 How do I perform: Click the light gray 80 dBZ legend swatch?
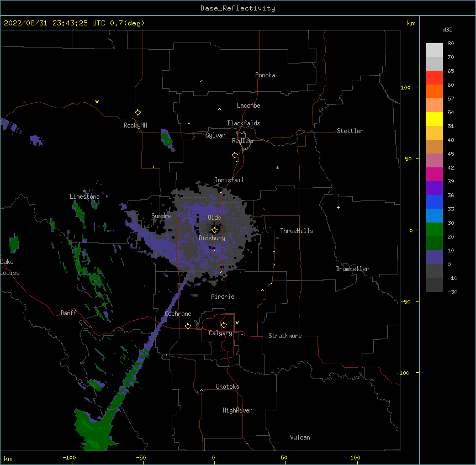(x=434, y=50)
